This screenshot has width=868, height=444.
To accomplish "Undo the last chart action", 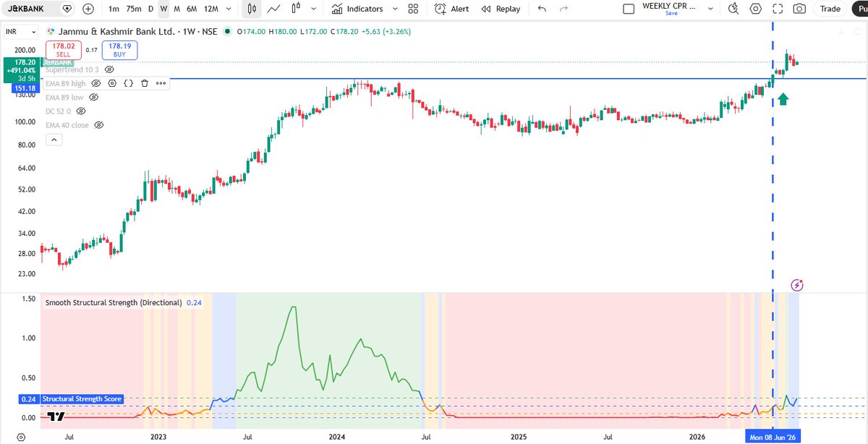I will [x=542, y=9].
